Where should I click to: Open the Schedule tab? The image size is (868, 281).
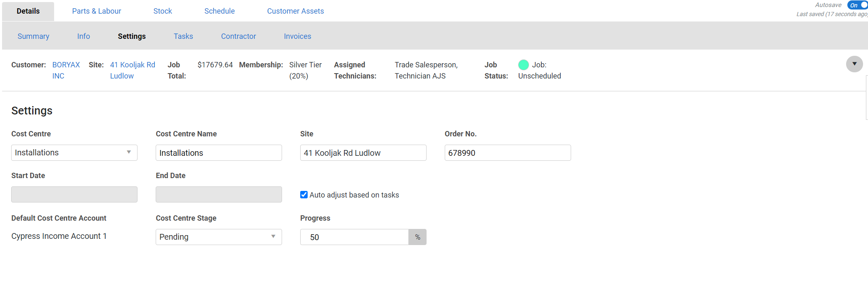pos(219,11)
